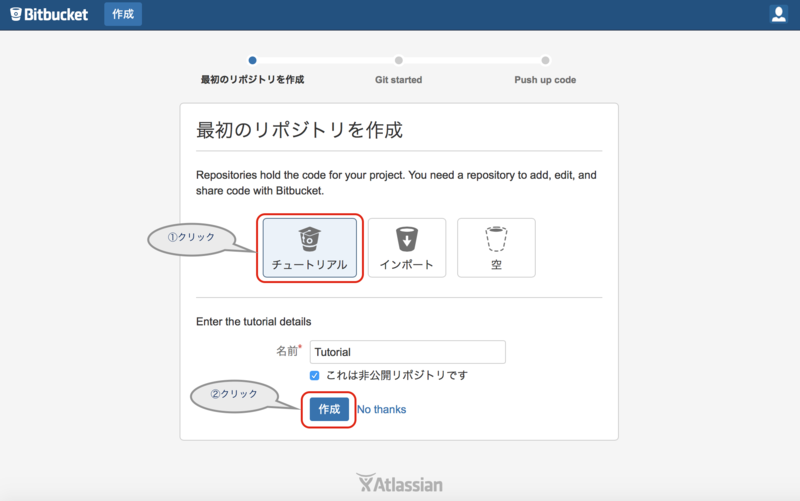
Task: Focus the 名前 input field containing Tutorial
Action: 408,352
